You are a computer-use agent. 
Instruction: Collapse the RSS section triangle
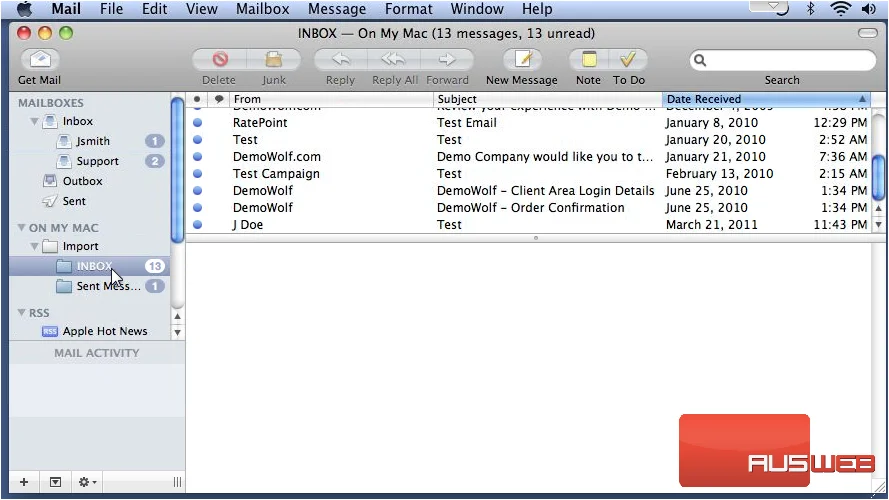click(22, 312)
